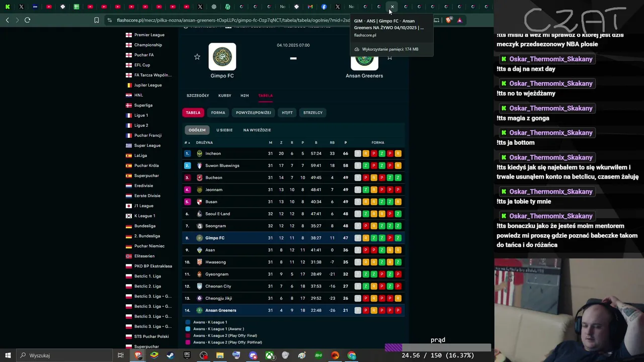
Task: Switch to the Gmail browser tab
Action: click(x=310, y=7)
